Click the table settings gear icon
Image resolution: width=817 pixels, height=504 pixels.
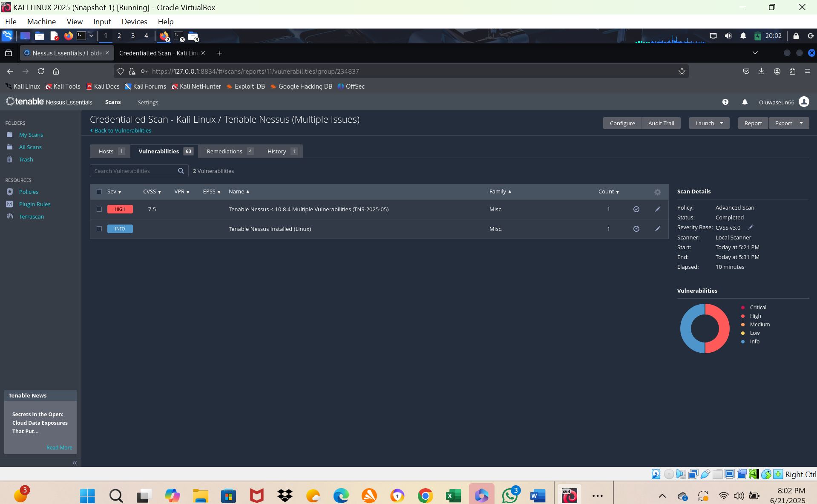tap(658, 192)
